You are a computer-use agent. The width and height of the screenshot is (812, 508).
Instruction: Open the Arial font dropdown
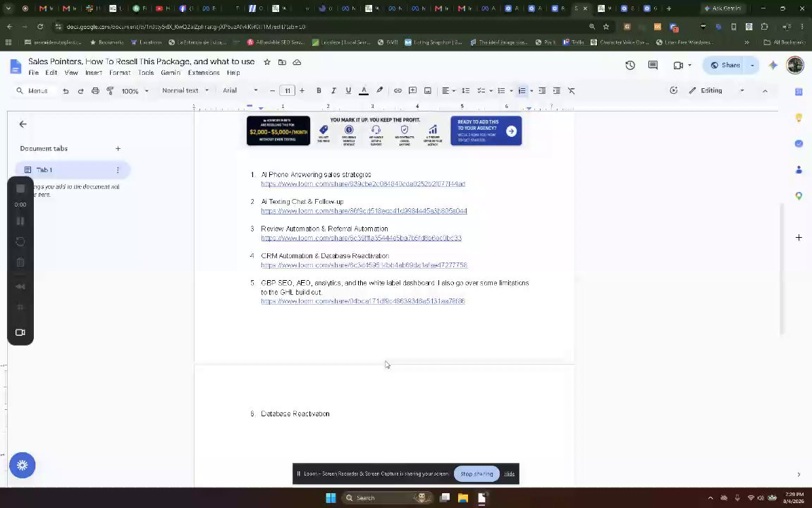coord(240,90)
